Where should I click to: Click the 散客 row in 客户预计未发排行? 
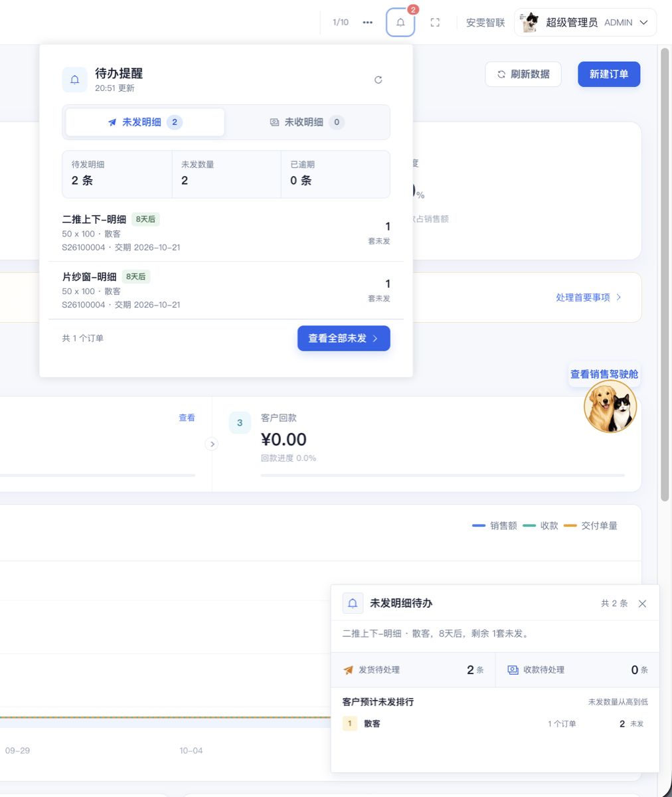click(x=495, y=724)
